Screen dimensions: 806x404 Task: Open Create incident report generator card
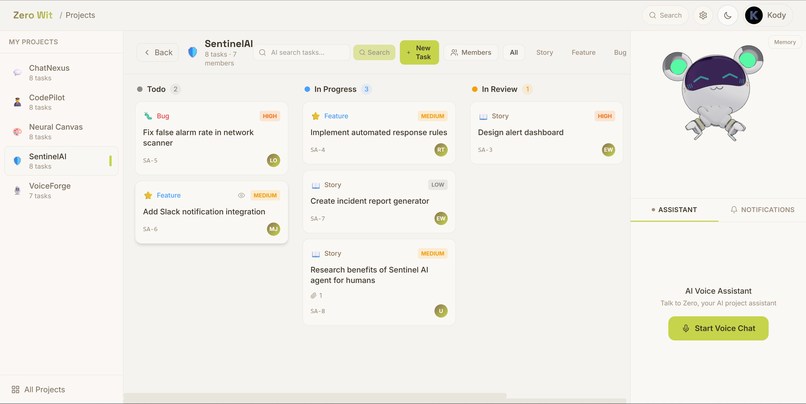click(379, 202)
